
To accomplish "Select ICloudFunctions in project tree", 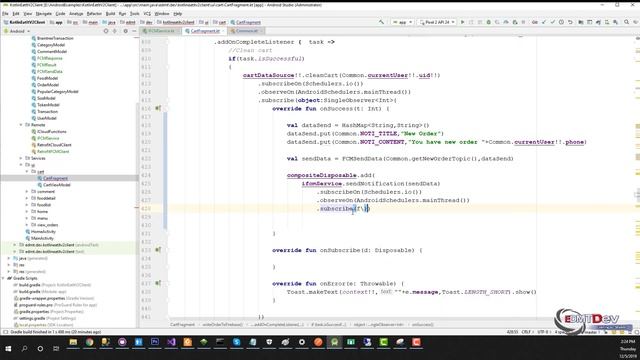I will [x=52, y=131].
